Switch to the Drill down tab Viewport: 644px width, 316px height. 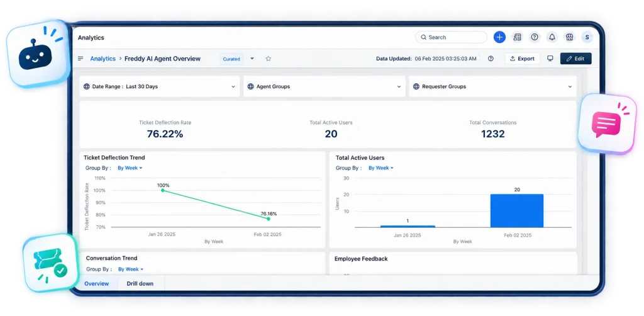(x=140, y=283)
